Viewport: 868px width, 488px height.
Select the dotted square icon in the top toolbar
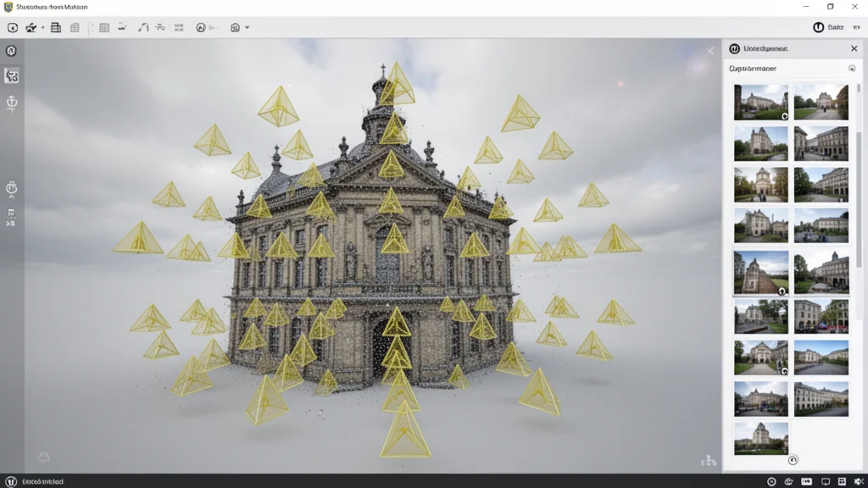click(104, 27)
